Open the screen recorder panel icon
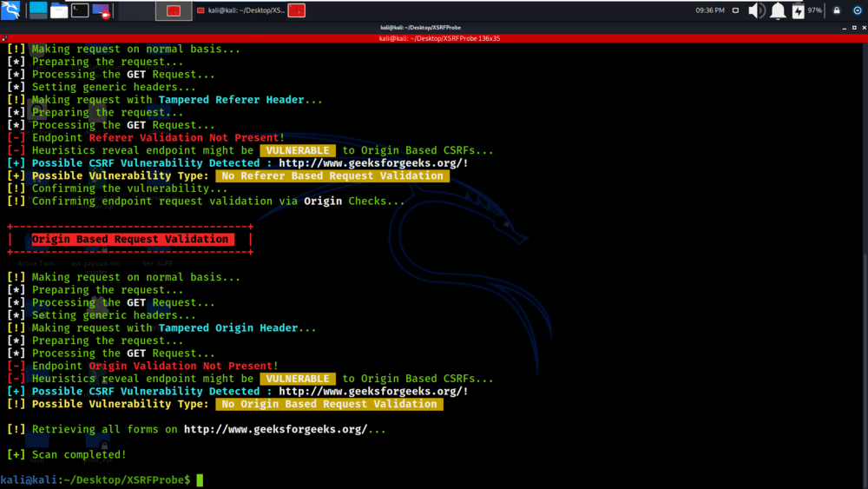Viewport: 868px width, 489px height. point(101,10)
